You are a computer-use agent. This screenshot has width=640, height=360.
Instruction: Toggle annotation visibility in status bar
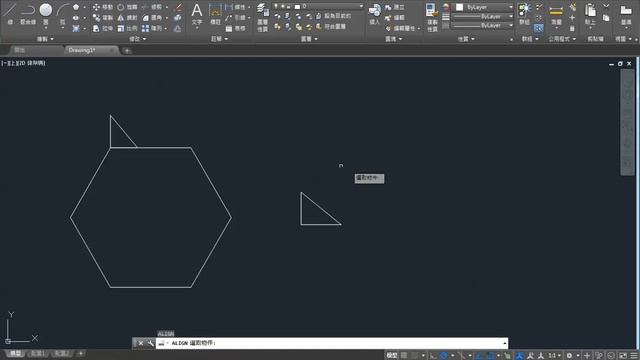[519, 356]
